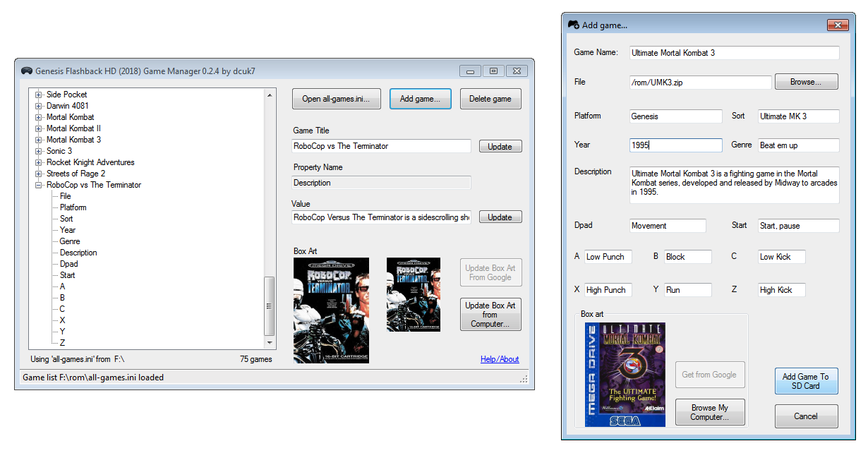Select the Sort property in the tree
868x453 pixels.
(66, 219)
